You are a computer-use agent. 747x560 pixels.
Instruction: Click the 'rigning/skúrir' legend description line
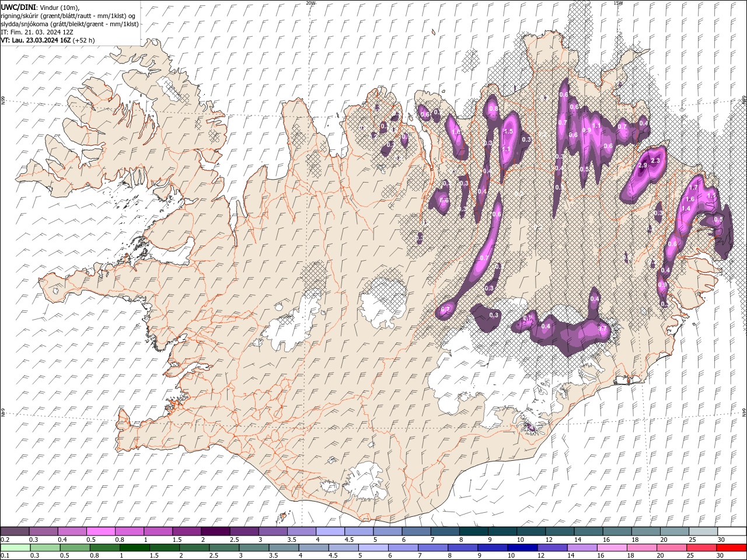pyautogui.click(x=68, y=16)
